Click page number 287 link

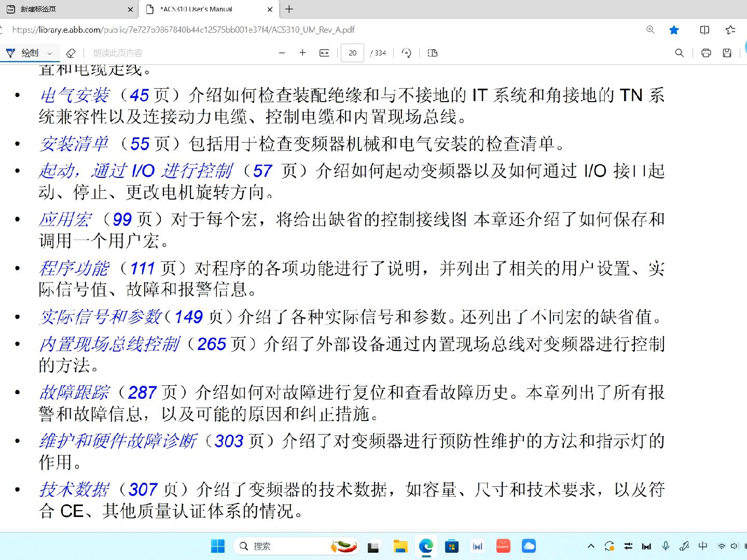pos(142,393)
